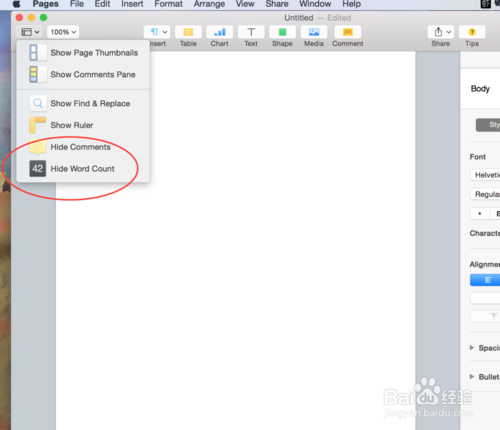Choose Show Comments Pane
The width and height of the screenshot is (500, 430).
coord(83,74)
